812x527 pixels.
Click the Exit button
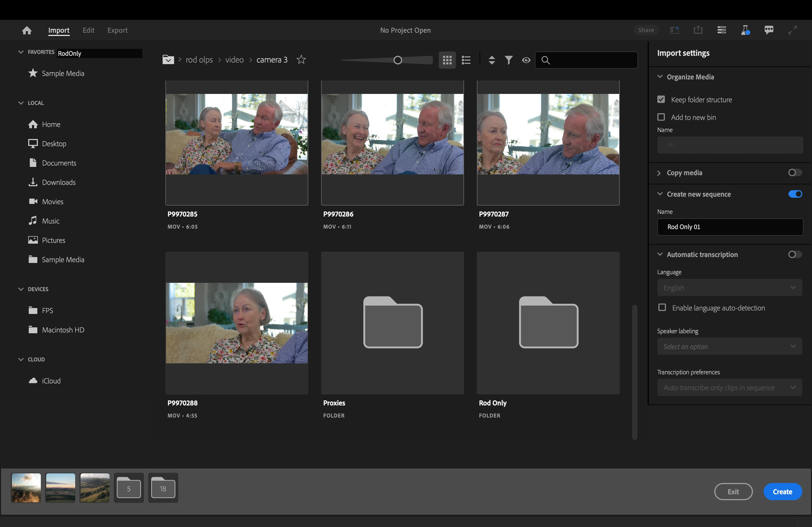733,492
